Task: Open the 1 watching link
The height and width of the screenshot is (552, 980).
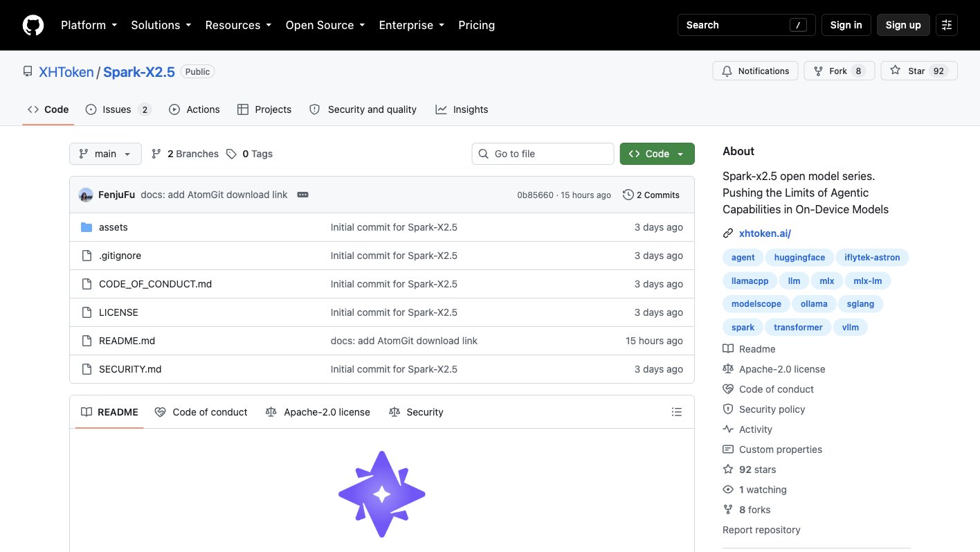Action: point(754,490)
